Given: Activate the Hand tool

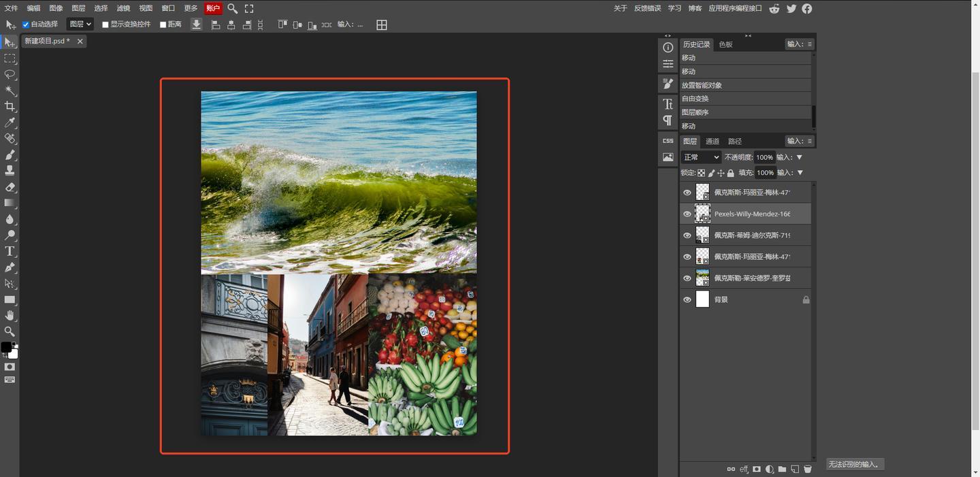Looking at the screenshot, I should [x=10, y=316].
